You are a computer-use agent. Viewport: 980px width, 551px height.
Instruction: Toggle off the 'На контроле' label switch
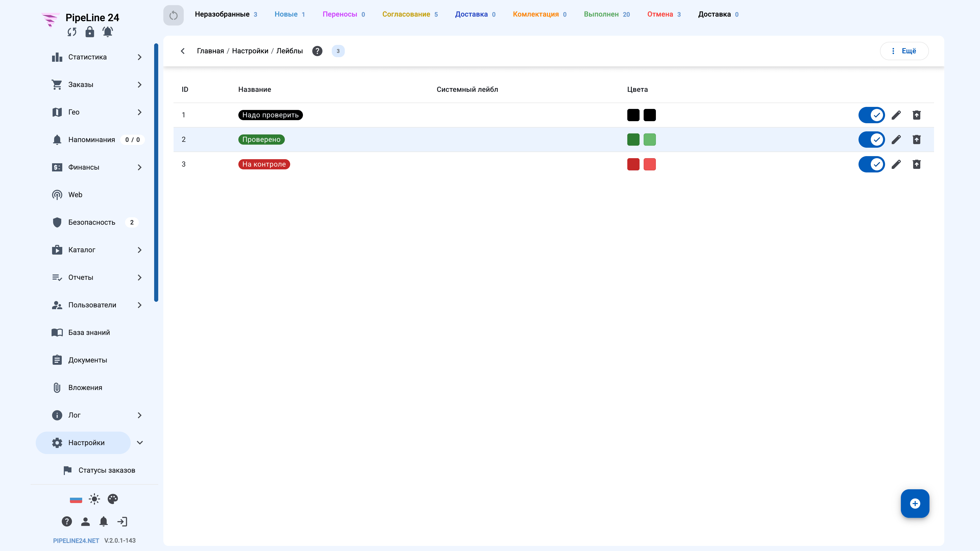tap(872, 164)
